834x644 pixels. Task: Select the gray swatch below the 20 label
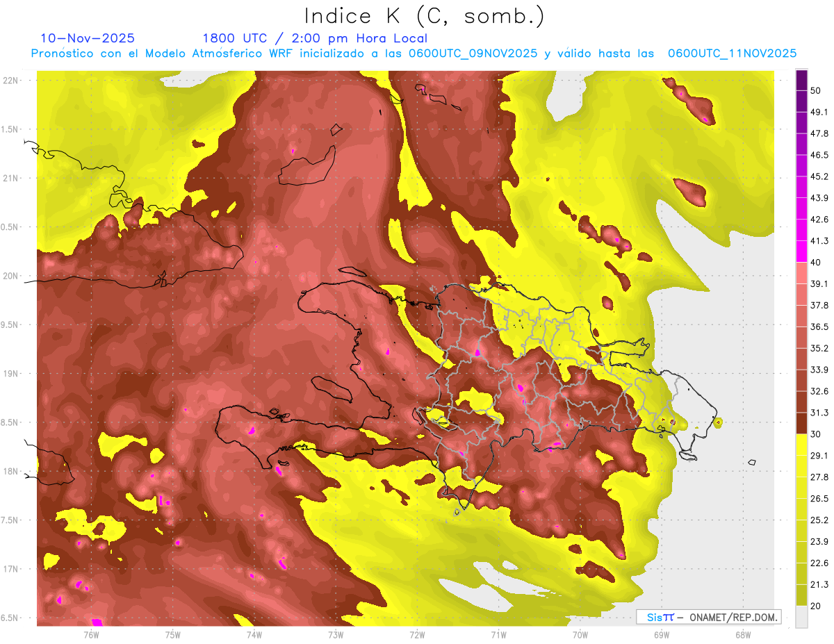(x=801, y=617)
